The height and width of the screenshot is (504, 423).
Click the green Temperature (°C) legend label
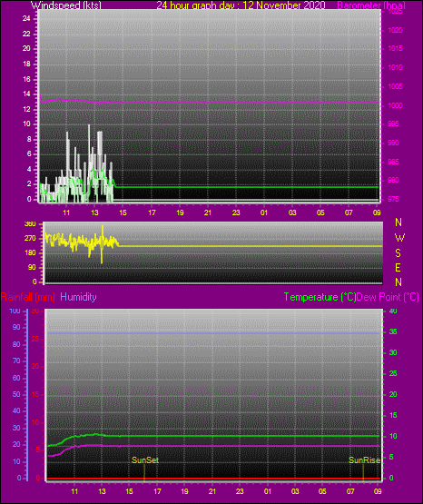pos(320,297)
